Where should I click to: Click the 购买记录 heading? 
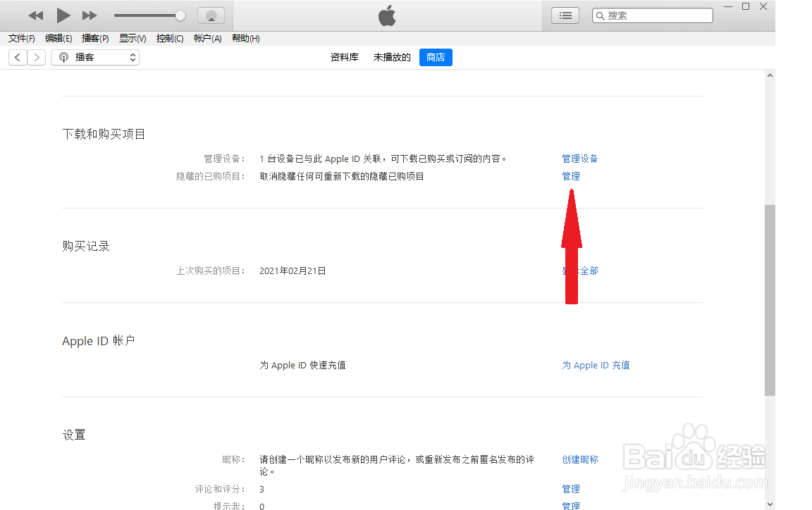(x=86, y=246)
